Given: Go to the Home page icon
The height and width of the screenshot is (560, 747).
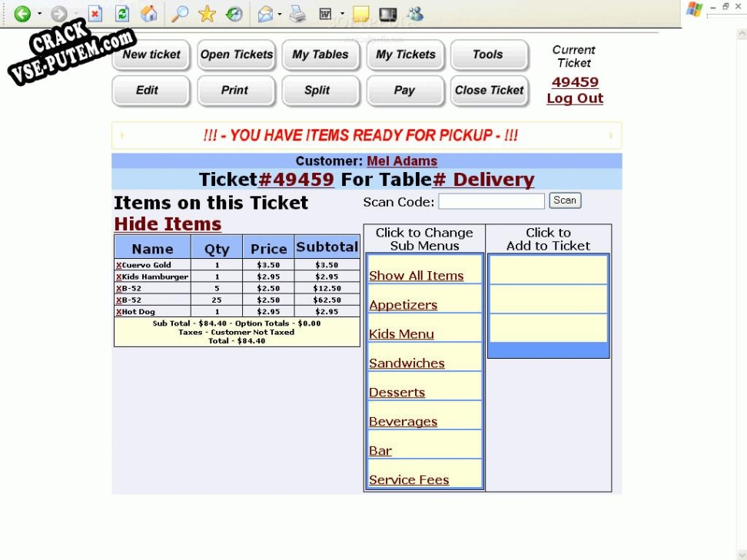Looking at the screenshot, I should [149, 14].
